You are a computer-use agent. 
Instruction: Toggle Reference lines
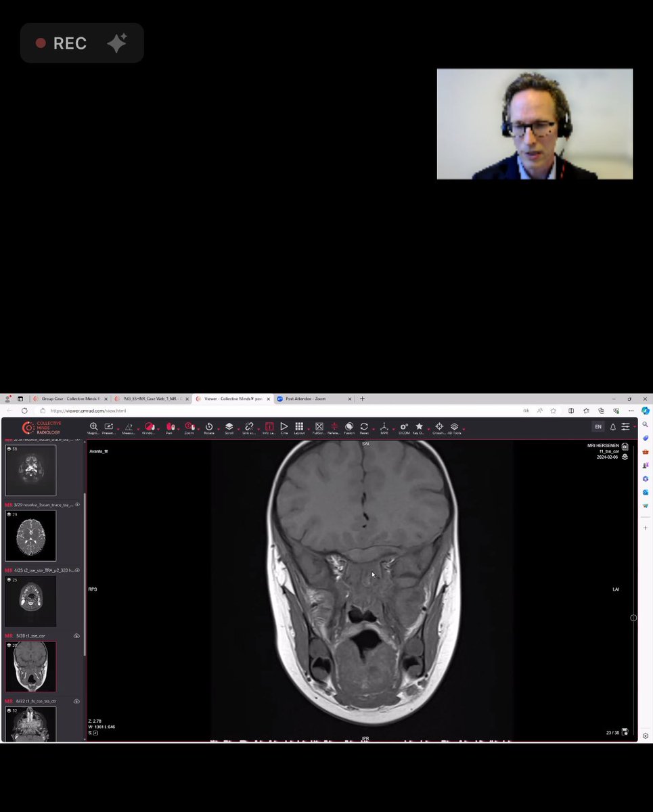pos(334,428)
